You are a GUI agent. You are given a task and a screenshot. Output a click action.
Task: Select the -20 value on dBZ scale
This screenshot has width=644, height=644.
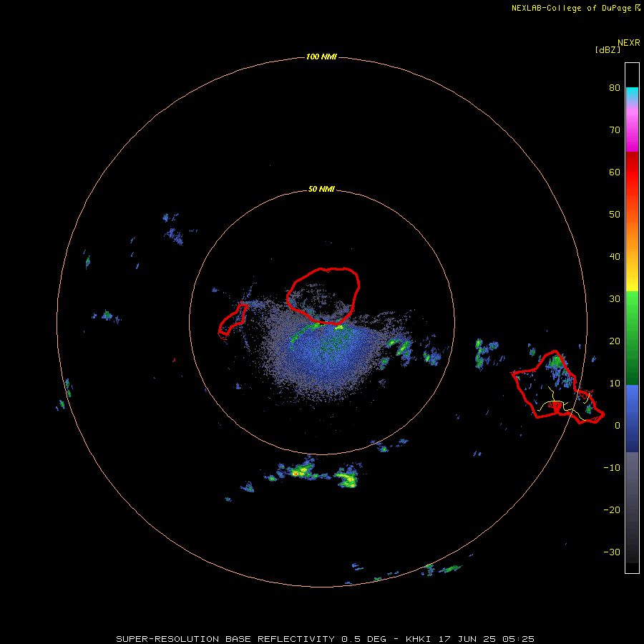pyautogui.click(x=612, y=510)
